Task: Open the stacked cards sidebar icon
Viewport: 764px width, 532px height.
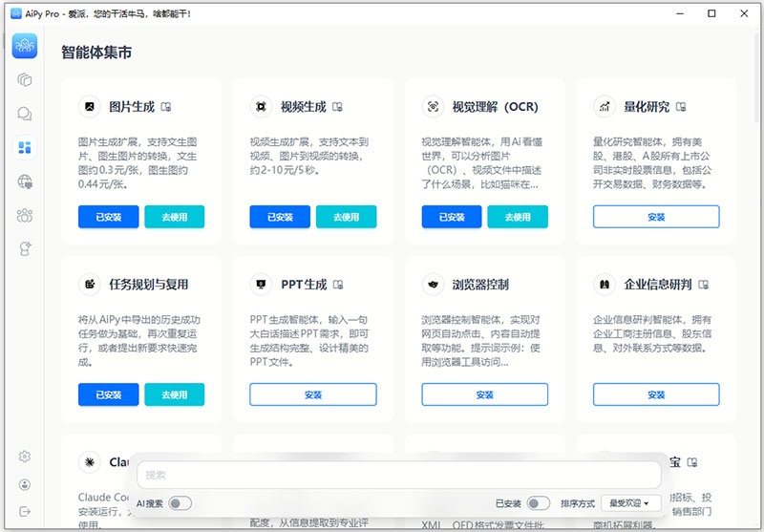Action: 25,79
